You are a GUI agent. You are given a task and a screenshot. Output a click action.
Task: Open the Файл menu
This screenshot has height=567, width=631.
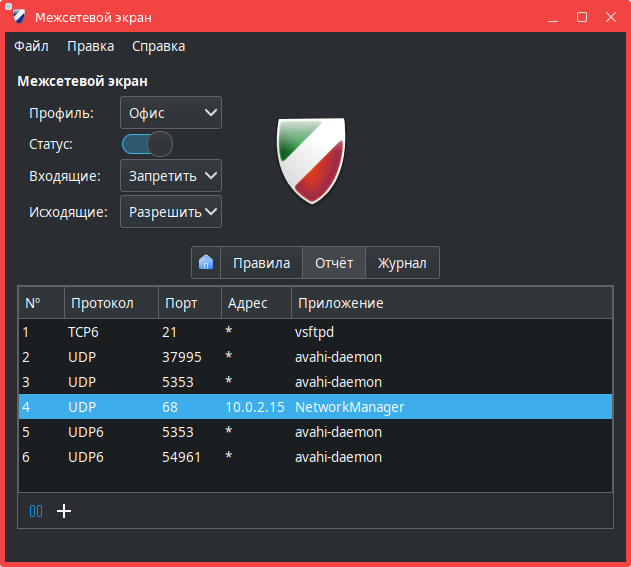click(31, 46)
